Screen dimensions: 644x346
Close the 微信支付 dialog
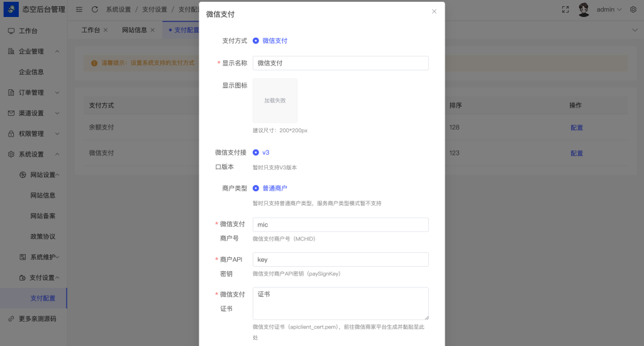(434, 11)
